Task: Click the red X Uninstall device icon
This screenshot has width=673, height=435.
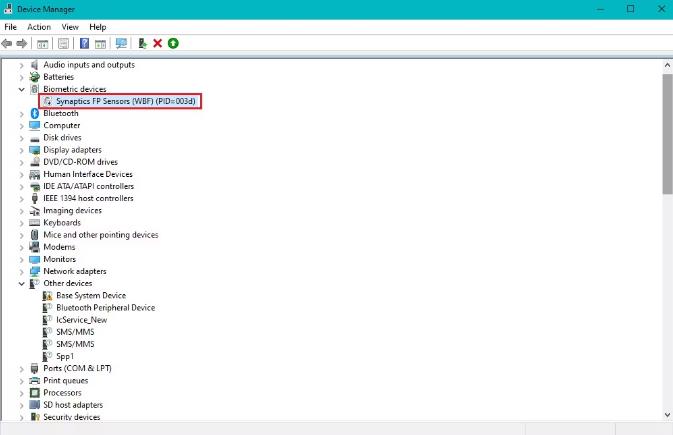Action: point(158,43)
